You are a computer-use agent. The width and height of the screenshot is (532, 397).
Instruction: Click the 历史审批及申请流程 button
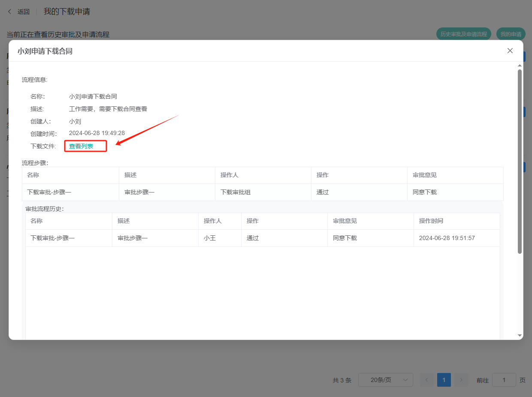tap(464, 34)
